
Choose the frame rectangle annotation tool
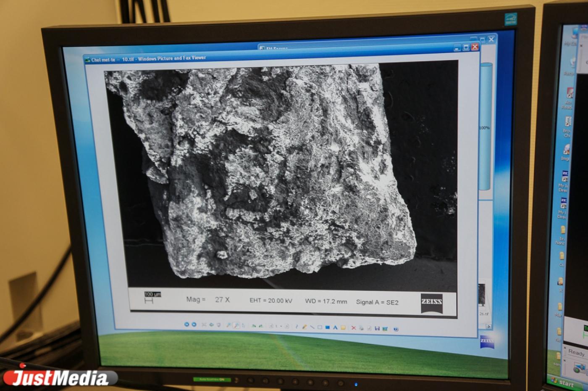(320, 327)
